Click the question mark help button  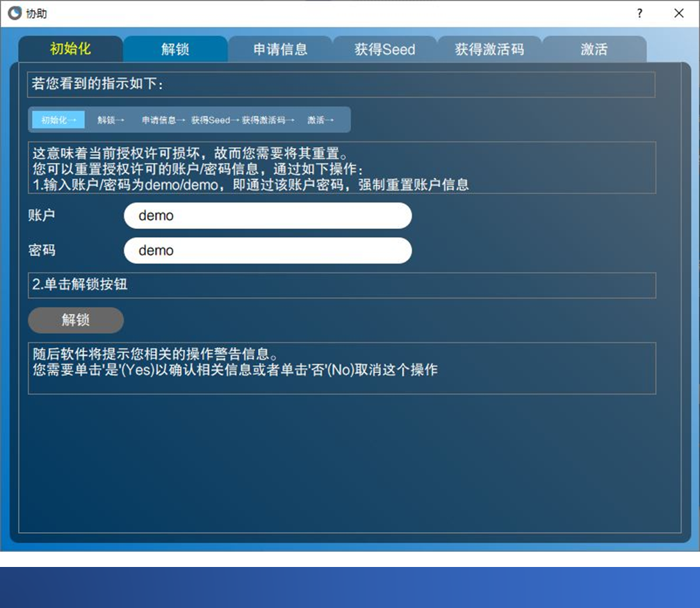[x=640, y=13]
